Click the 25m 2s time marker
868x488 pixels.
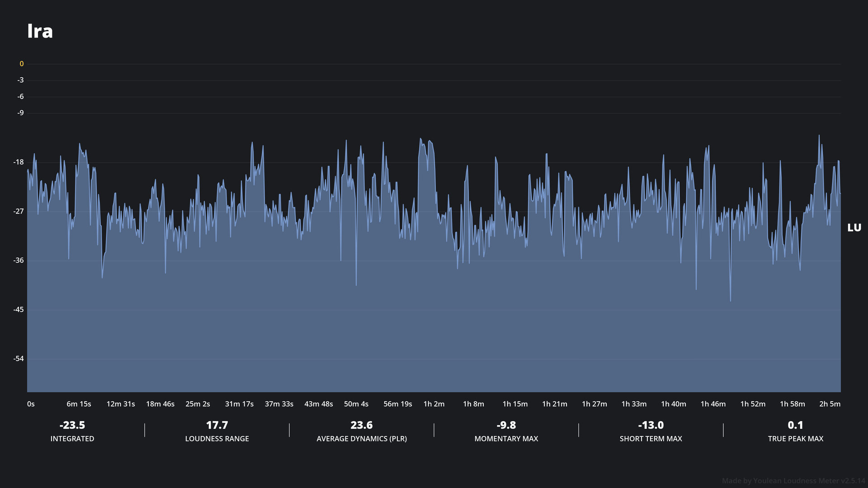pyautogui.click(x=198, y=404)
